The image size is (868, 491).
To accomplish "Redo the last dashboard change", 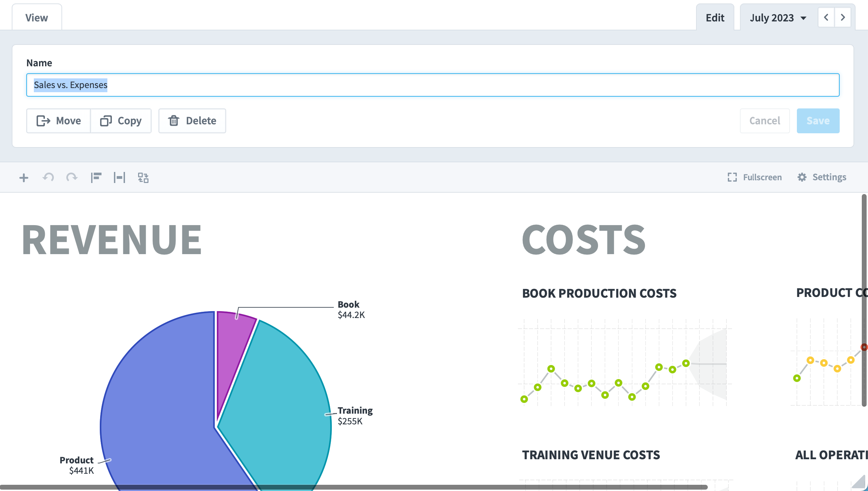I will point(72,177).
